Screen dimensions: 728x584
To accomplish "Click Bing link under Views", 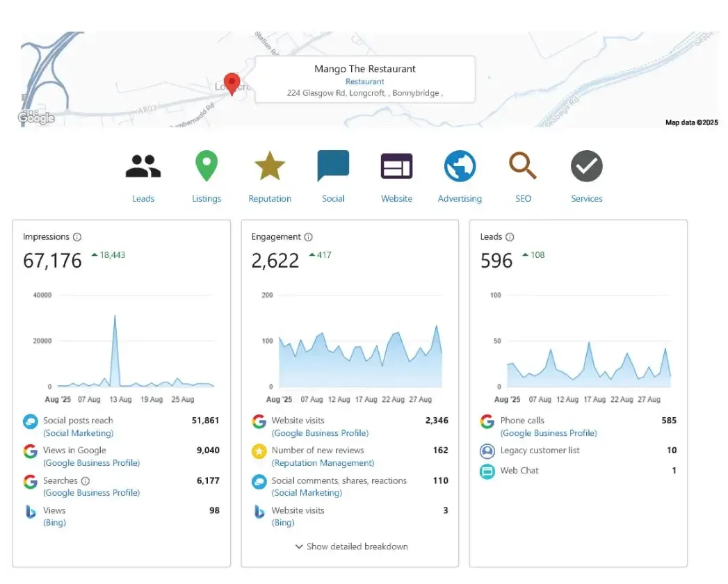I will click(54, 523).
